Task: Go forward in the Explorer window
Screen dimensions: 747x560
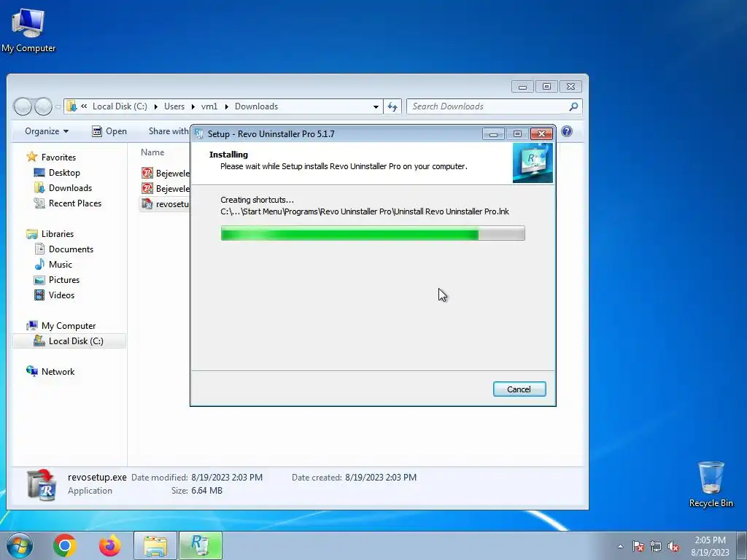Action: [x=43, y=106]
